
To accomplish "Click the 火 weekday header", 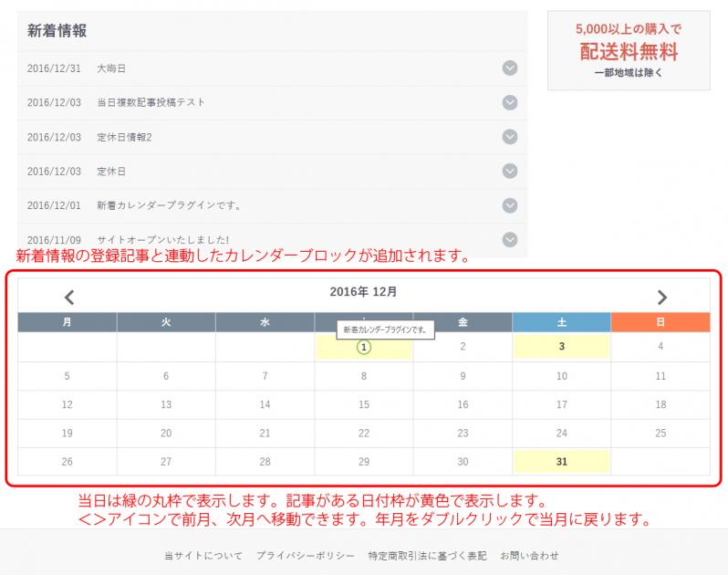I will pos(166,322).
